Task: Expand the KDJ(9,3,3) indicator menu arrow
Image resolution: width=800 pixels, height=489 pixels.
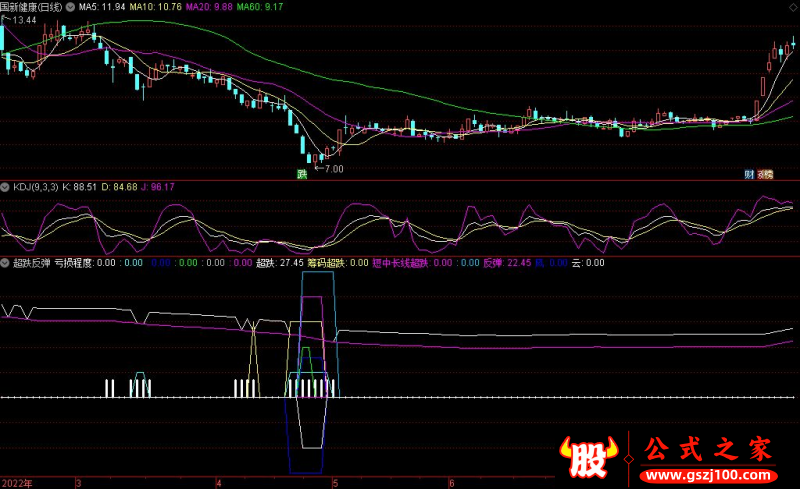Action: click(5, 187)
